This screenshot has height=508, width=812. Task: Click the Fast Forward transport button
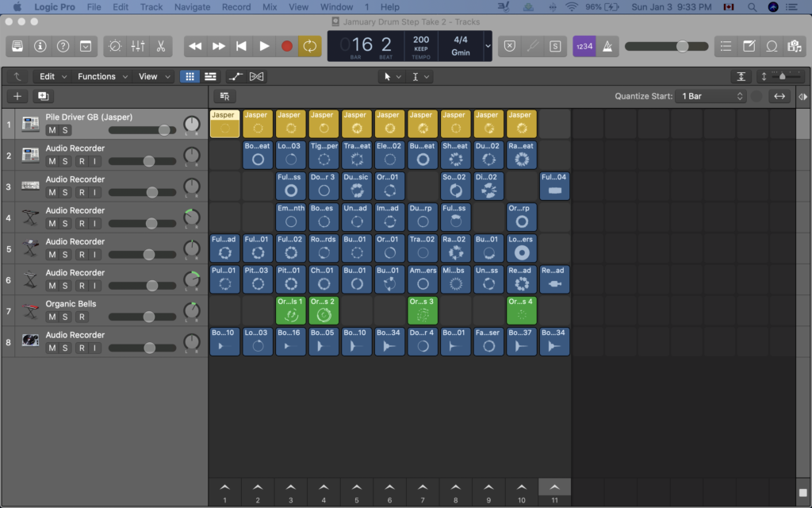pyautogui.click(x=219, y=46)
